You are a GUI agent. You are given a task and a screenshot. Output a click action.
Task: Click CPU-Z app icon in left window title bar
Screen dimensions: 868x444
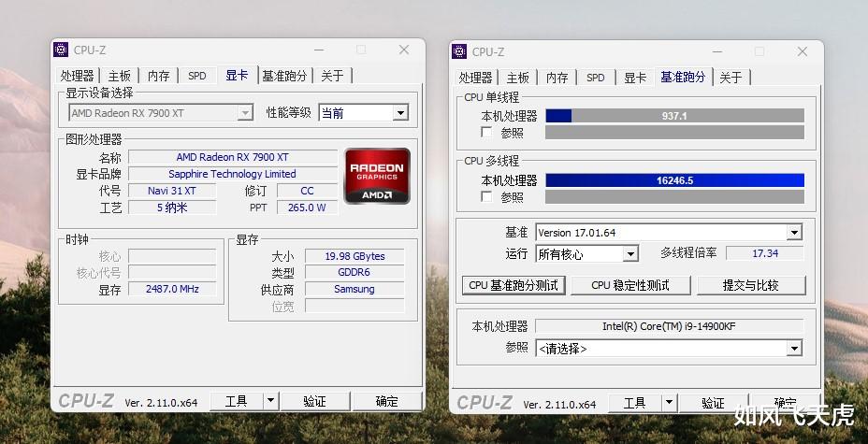click(61, 50)
